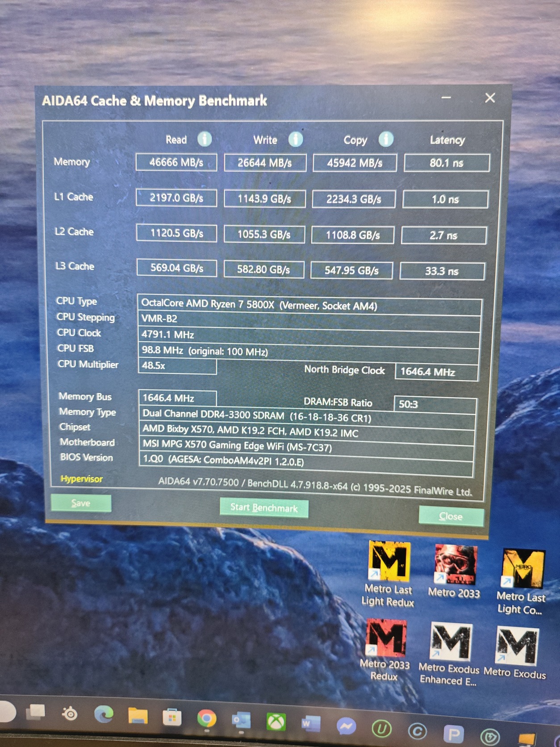
Task: Click the L2 Cache Read 1120.5 GB/s value
Action: tap(177, 233)
